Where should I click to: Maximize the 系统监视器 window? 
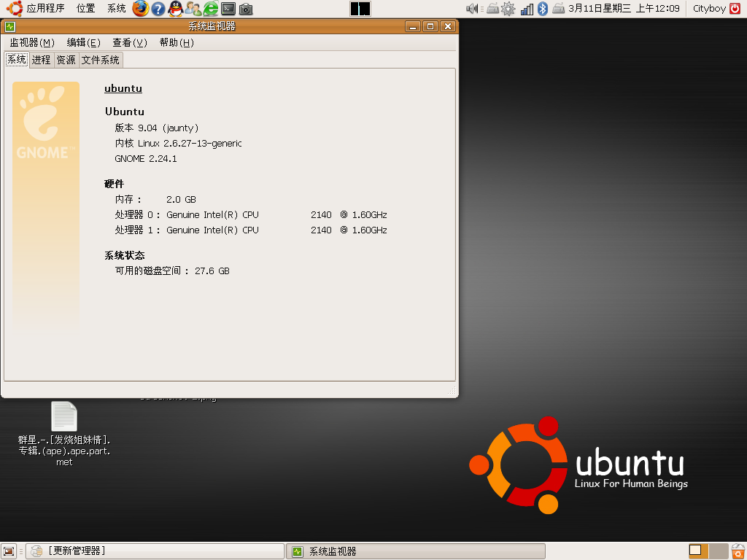point(430,27)
